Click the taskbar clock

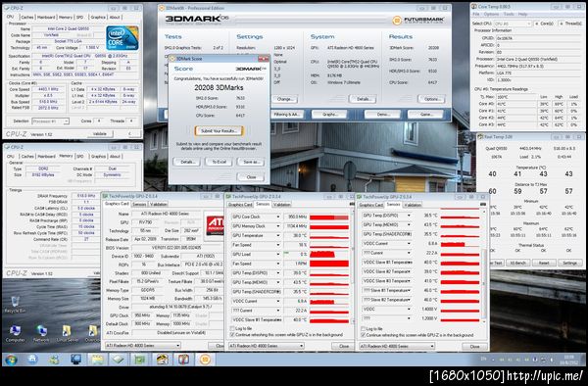568,360
